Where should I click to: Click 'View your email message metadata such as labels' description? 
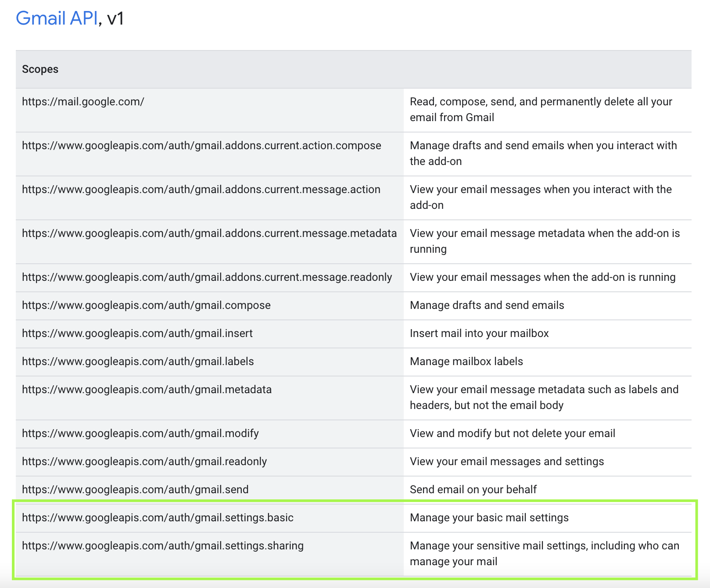pyautogui.click(x=544, y=398)
